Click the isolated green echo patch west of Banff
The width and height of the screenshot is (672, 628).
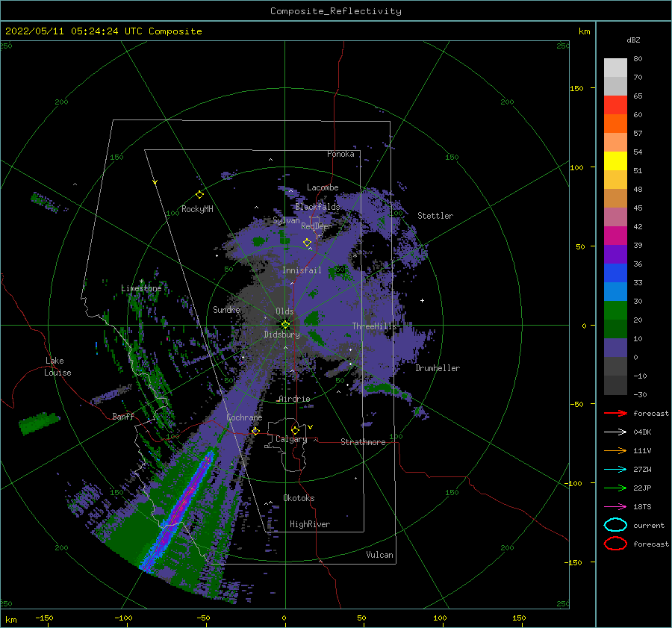pos(39,423)
